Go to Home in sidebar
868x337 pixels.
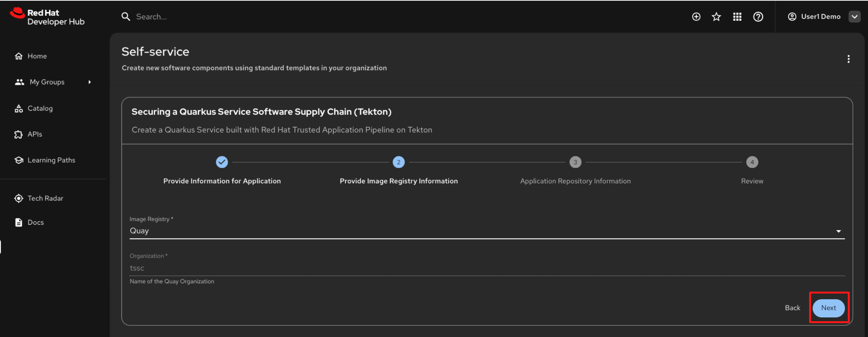click(x=37, y=56)
